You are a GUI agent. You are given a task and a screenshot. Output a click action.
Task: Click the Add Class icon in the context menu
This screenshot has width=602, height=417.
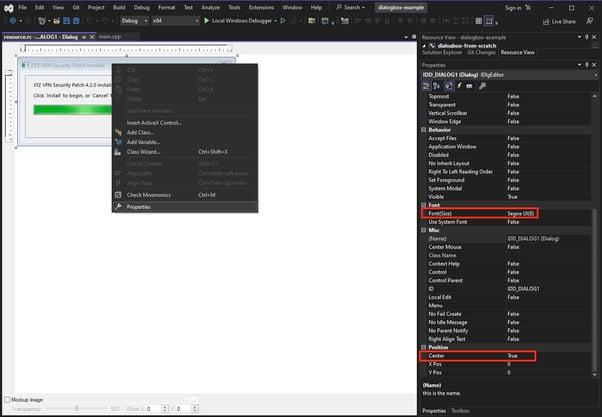click(x=118, y=132)
